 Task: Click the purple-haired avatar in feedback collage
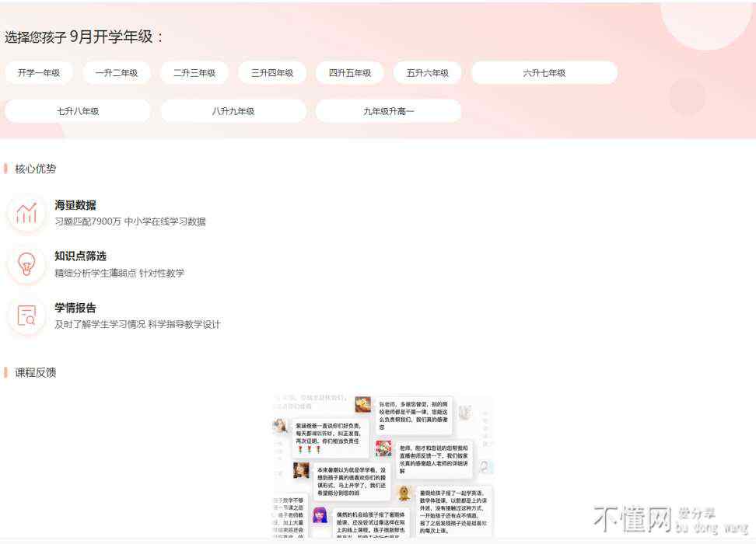click(320, 514)
